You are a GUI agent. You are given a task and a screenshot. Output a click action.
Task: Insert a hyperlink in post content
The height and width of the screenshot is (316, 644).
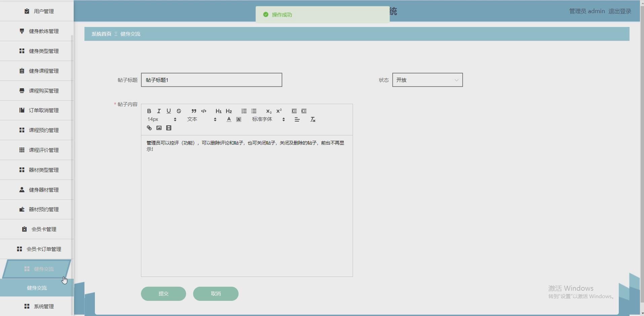(x=149, y=128)
